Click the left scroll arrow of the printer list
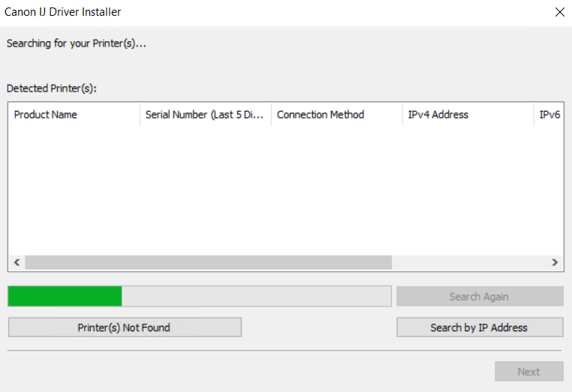This screenshot has width=572, height=392. 17,262
